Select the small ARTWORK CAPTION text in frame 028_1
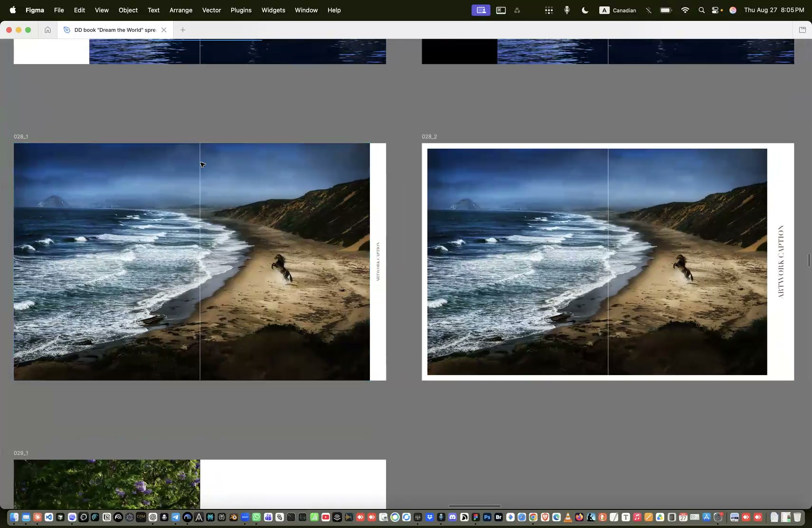 pyautogui.click(x=378, y=262)
